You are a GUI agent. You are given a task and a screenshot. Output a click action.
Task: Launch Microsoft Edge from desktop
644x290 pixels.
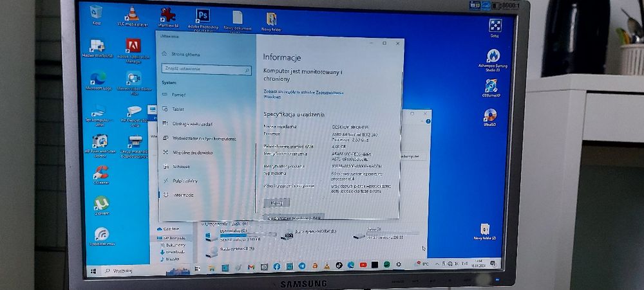pos(99,80)
